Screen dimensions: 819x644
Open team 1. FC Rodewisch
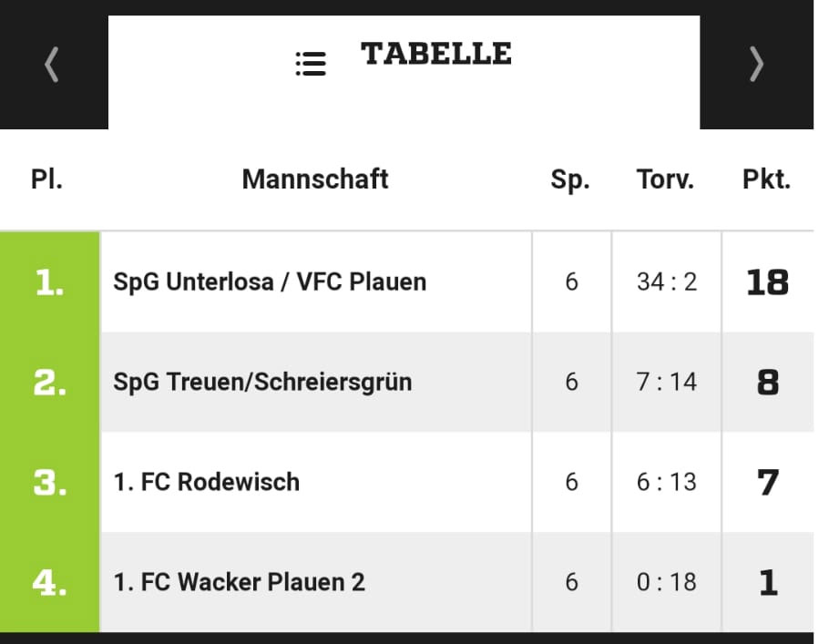[x=207, y=482]
